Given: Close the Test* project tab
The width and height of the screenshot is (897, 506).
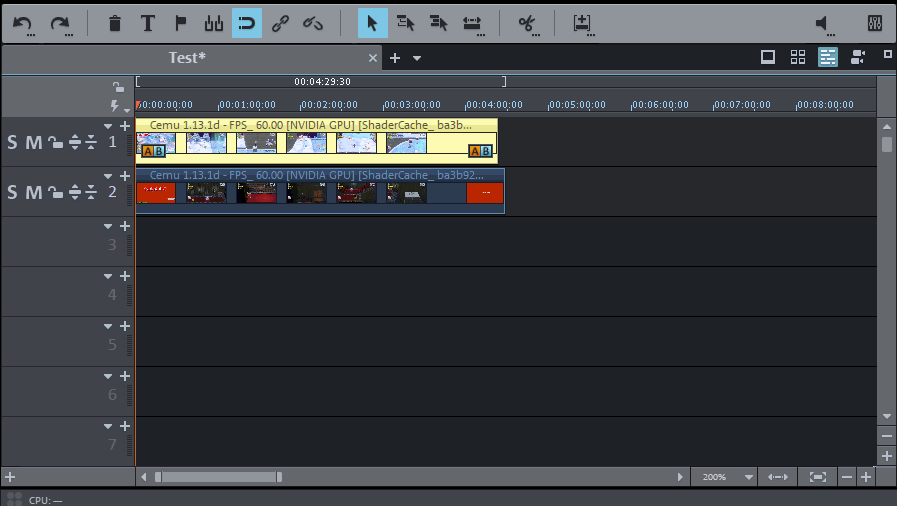Looking at the screenshot, I should point(373,58).
